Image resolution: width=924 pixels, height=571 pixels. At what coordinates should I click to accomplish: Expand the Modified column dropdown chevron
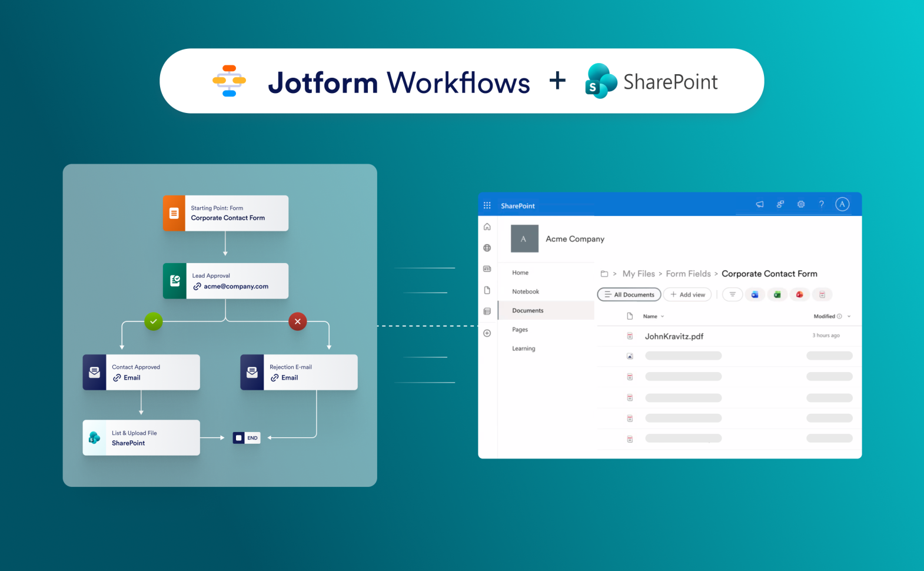[849, 317]
